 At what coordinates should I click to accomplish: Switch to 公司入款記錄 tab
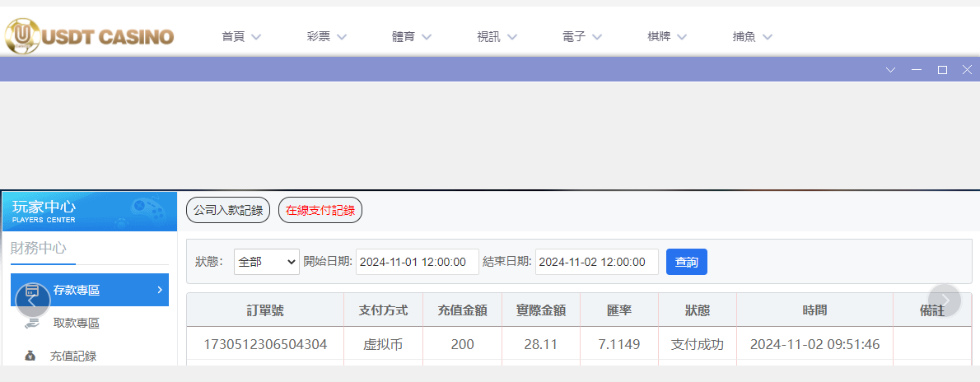pyautogui.click(x=228, y=210)
